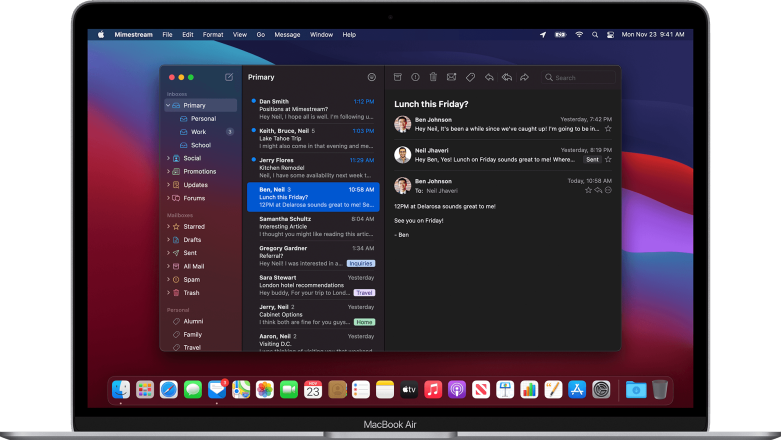Open the Notes app in the Dock
This screenshot has width=781, height=440.
pyautogui.click(x=385, y=390)
